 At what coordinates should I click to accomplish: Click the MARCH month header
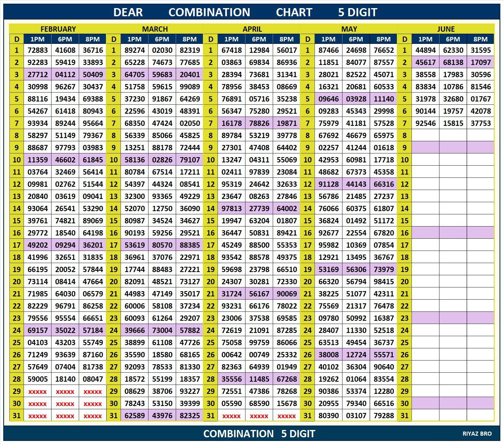(x=155, y=29)
